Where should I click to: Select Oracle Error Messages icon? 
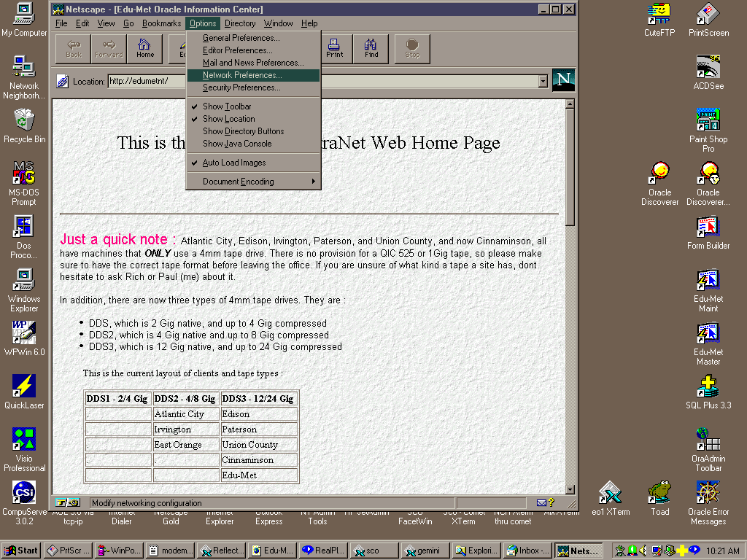pyautogui.click(x=708, y=503)
